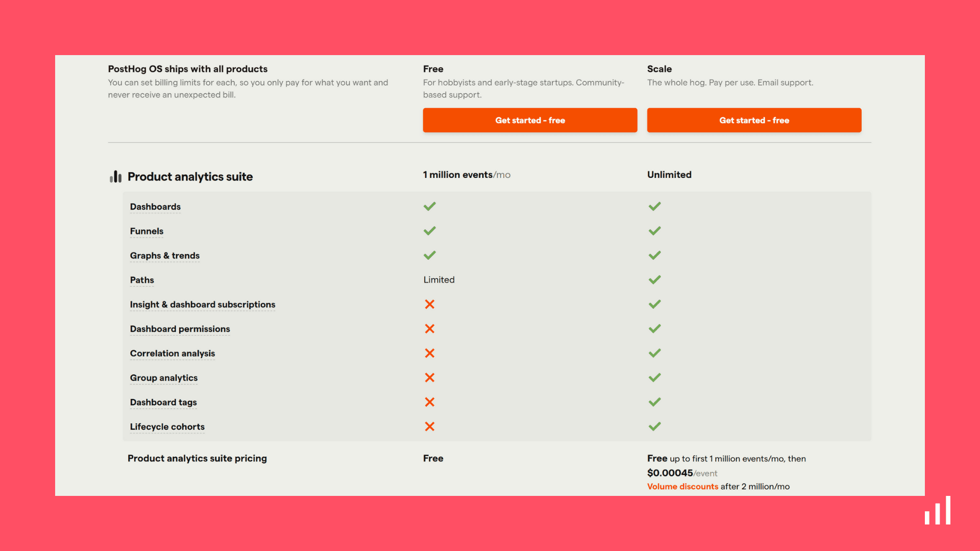Click the $0.00045/event price text
Screen dimensions: 980x551
[x=682, y=473]
